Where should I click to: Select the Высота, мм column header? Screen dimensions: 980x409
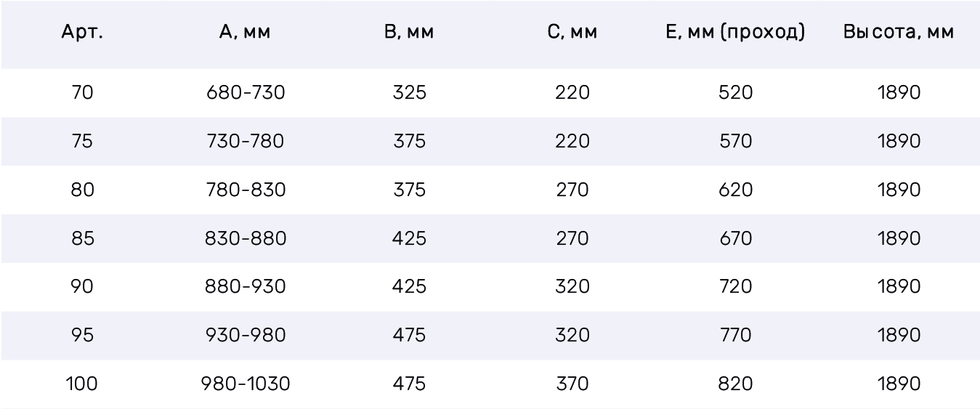(899, 33)
